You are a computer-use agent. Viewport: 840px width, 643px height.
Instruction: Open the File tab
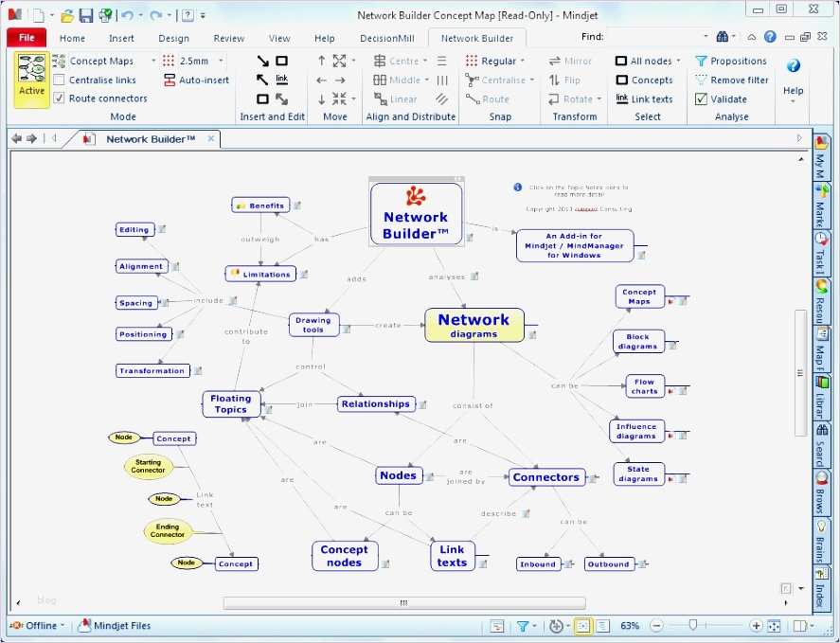(27, 38)
